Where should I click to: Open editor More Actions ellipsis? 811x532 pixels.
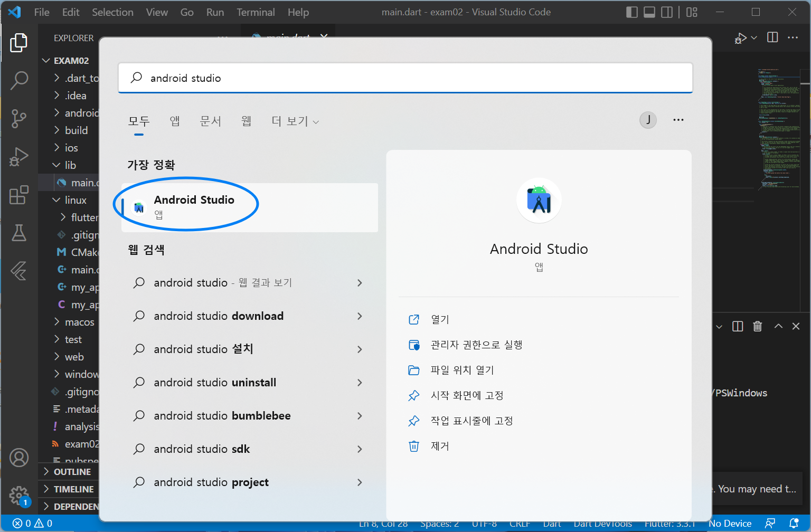click(793, 37)
